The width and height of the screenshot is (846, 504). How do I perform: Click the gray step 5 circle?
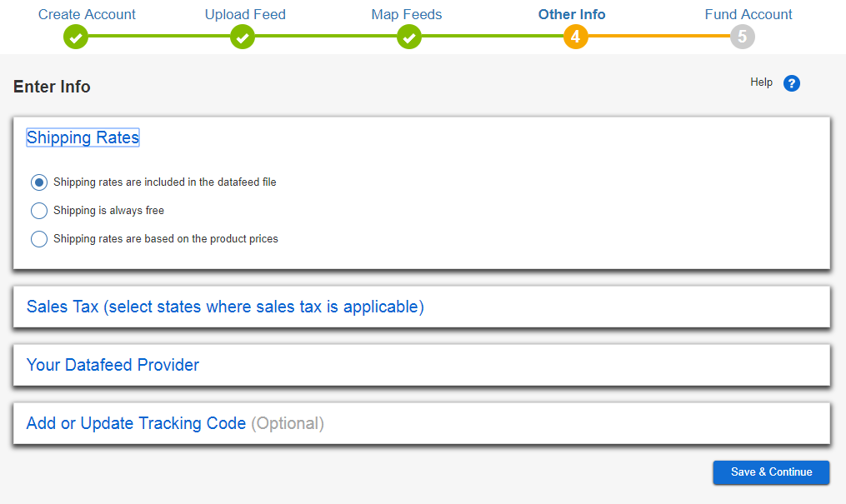(x=743, y=37)
